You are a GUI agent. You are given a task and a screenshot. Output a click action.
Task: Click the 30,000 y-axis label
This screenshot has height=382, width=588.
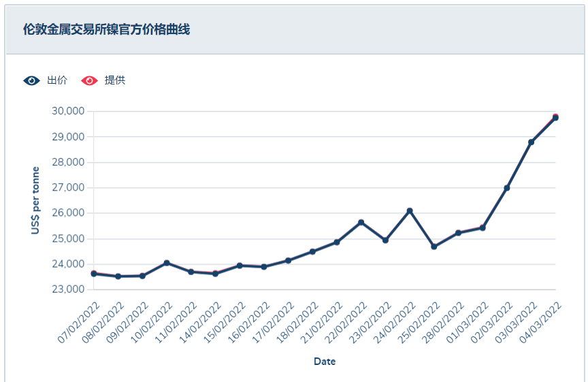point(67,111)
